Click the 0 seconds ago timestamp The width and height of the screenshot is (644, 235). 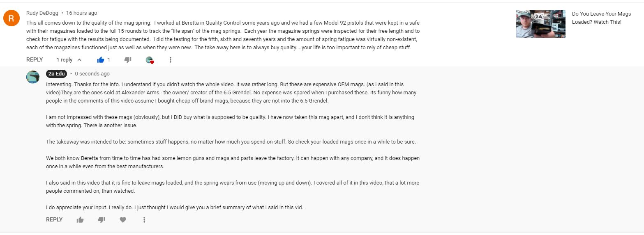[92, 74]
